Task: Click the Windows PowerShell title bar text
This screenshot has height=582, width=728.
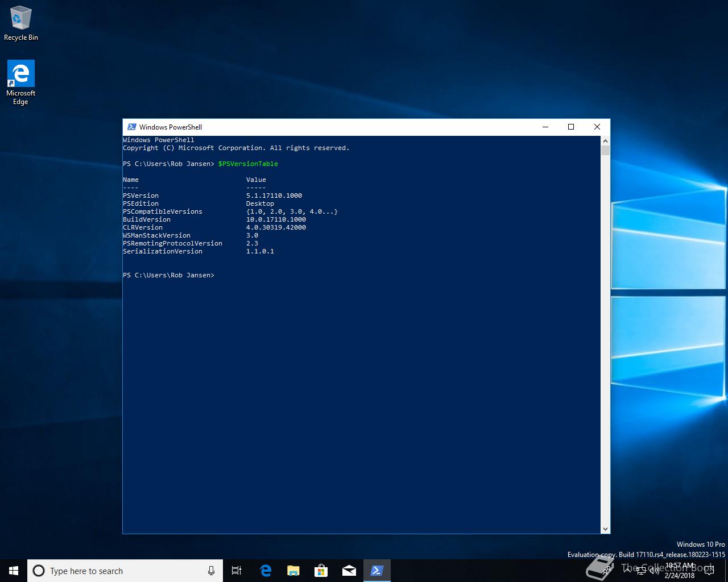Action: click(x=171, y=127)
